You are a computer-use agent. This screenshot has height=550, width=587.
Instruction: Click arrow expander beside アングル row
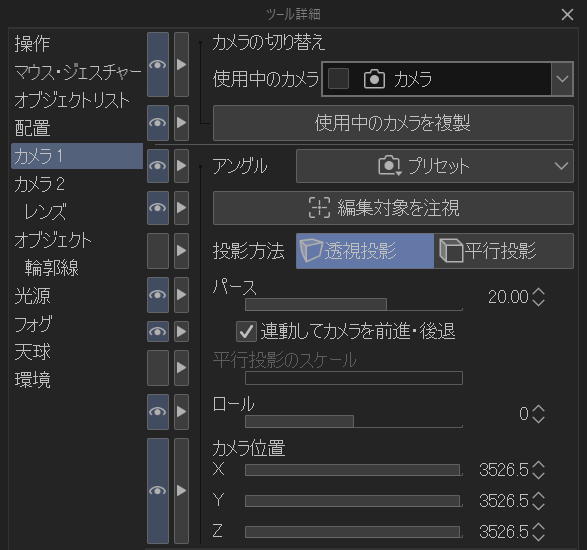pyautogui.click(x=182, y=166)
